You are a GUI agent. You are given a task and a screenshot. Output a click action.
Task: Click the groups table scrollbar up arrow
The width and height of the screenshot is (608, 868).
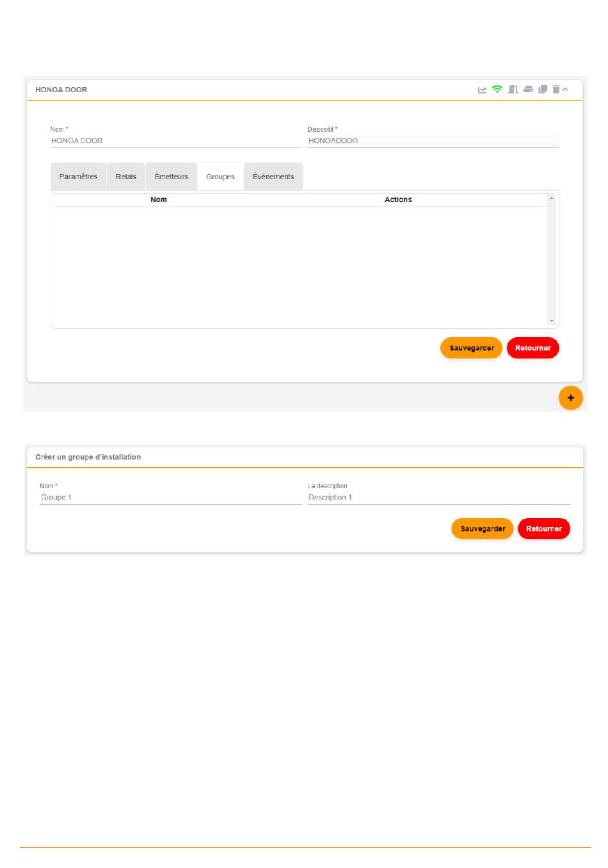point(552,198)
